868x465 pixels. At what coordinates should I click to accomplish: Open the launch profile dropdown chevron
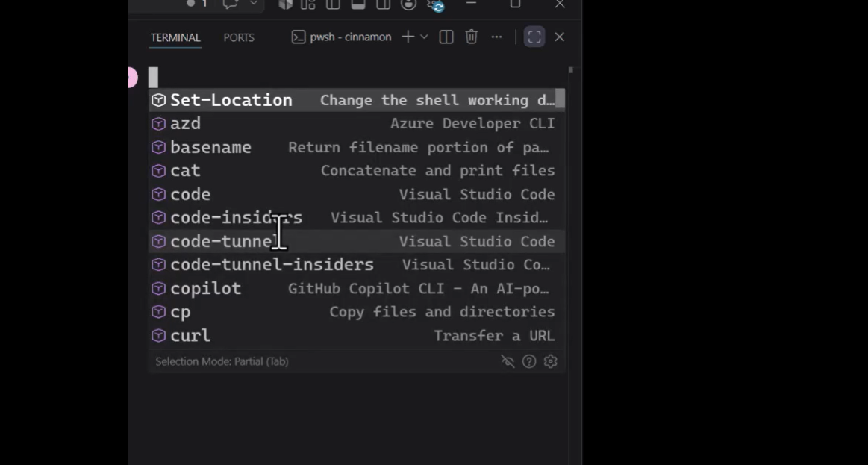(x=424, y=37)
